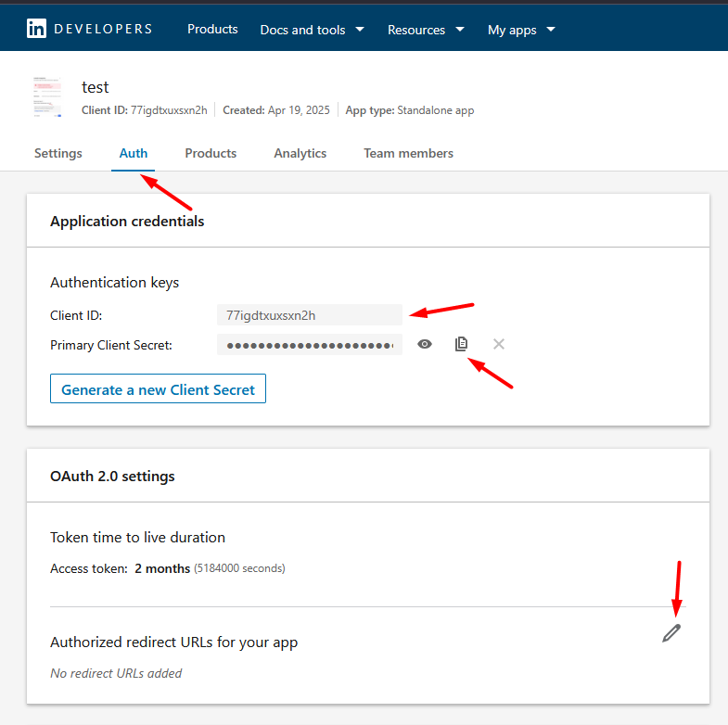The width and height of the screenshot is (728, 725).
Task: Click '(5184000 seconds)' text
Action: point(239,568)
